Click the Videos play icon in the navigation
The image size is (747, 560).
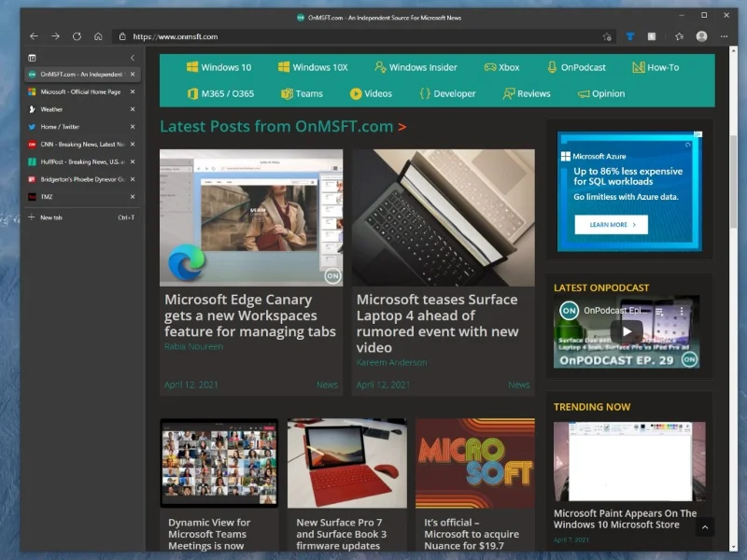pos(355,93)
